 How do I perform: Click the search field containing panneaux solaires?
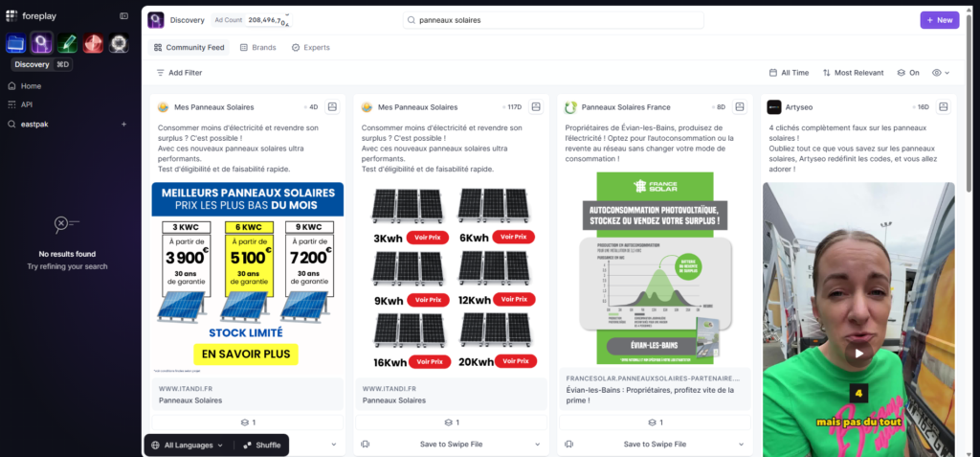553,20
